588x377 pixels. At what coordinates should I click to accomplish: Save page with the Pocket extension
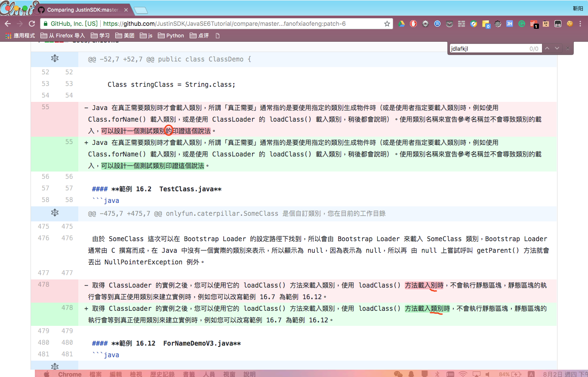tap(449, 24)
